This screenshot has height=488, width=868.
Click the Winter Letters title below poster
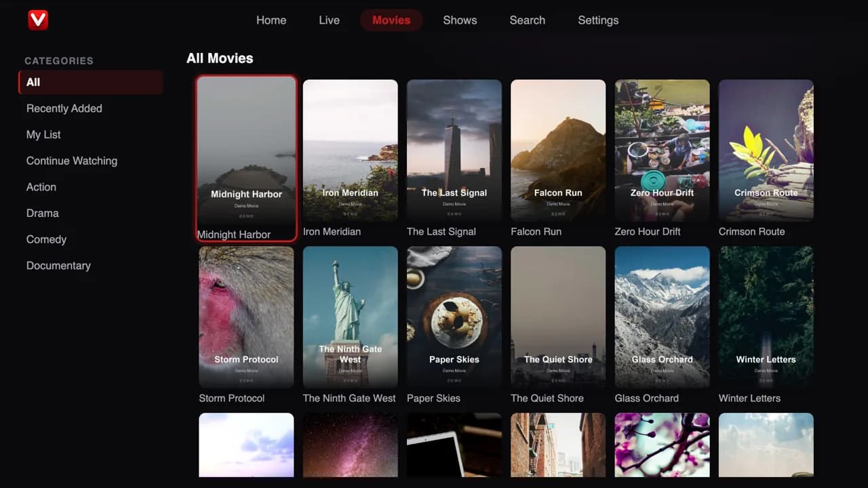click(x=749, y=399)
